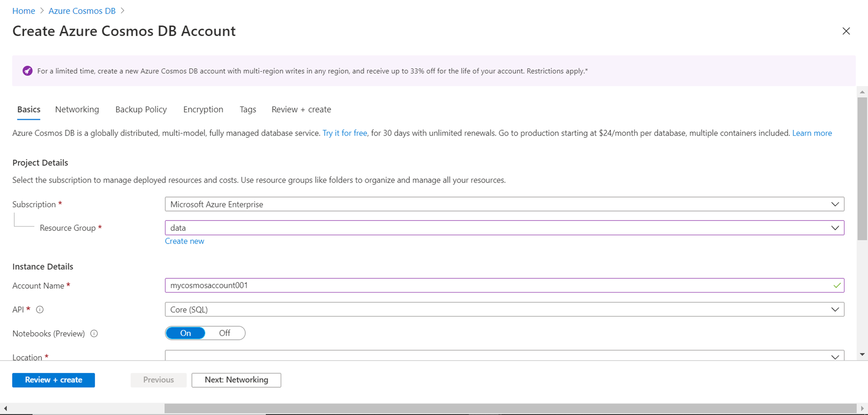The height and width of the screenshot is (415, 868).
Task: Follow the 'Try it for free' link
Action: [x=345, y=133]
